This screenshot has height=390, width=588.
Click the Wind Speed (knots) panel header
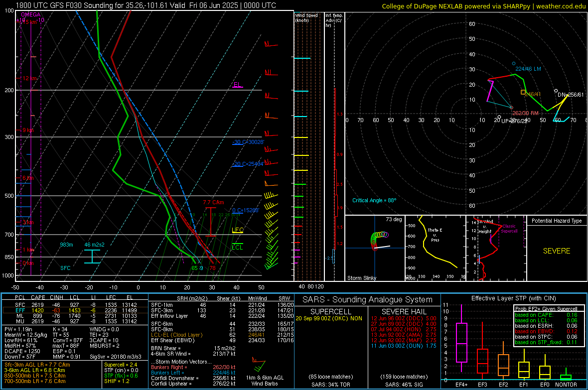[306, 17]
